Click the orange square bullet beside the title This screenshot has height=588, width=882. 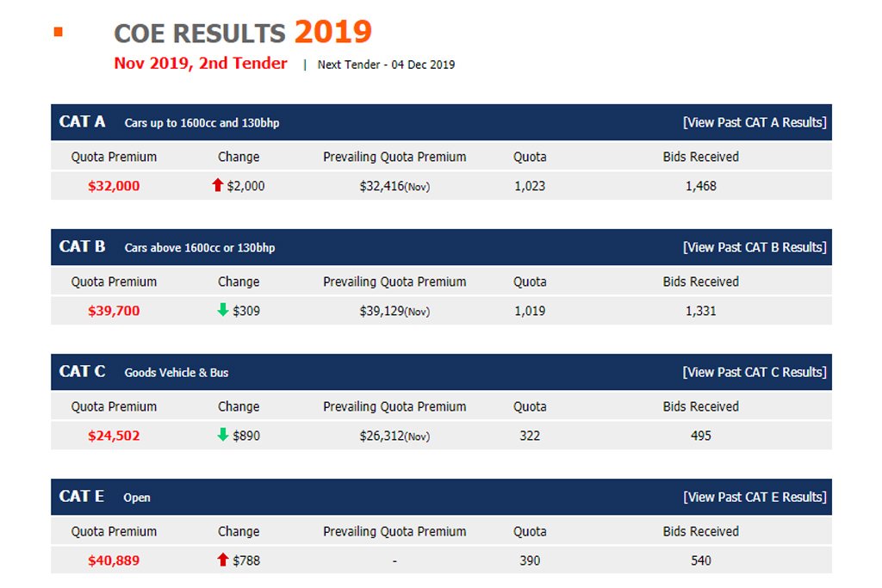click(x=58, y=32)
